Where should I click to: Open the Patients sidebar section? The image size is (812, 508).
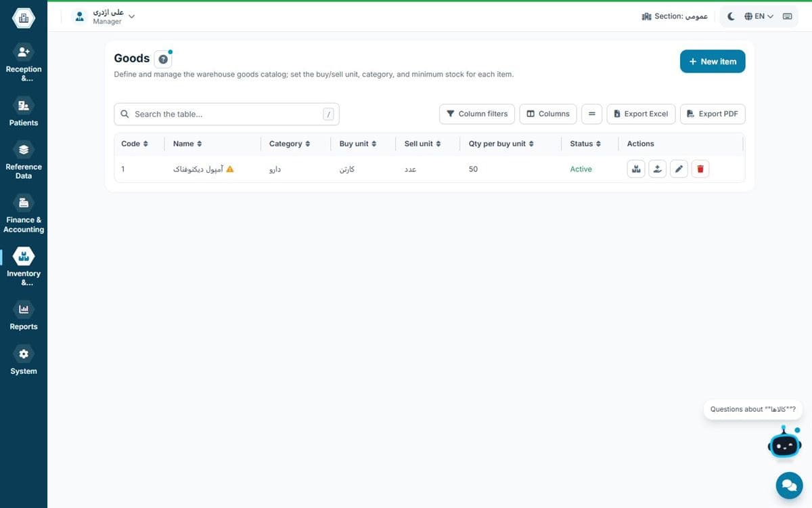tap(24, 112)
